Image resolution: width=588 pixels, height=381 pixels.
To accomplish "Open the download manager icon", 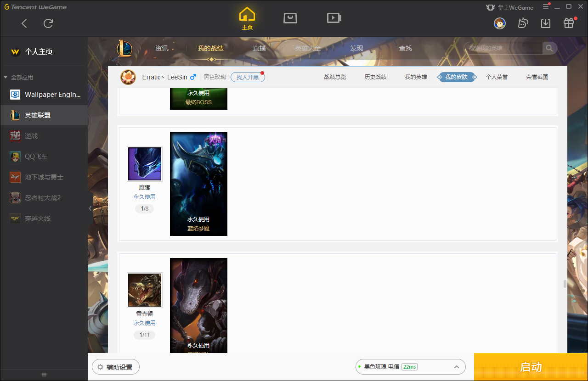I will (546, 23).
